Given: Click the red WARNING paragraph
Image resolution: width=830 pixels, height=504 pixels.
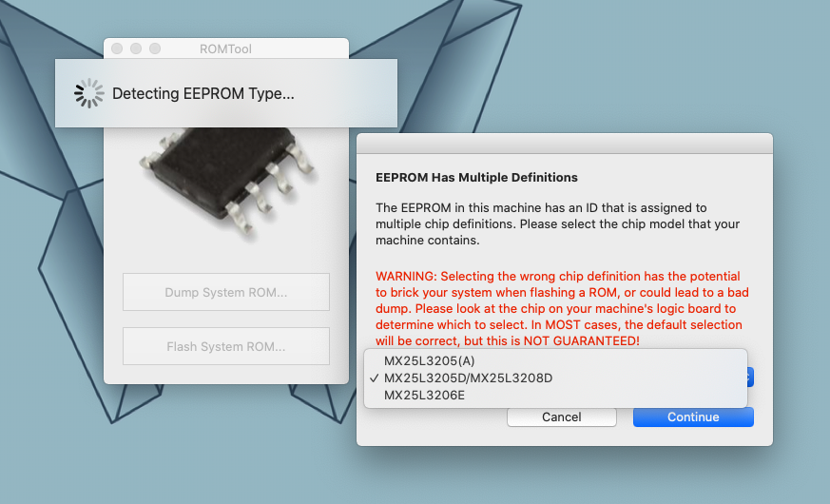Looking at the screenshot, I should 562,309.
